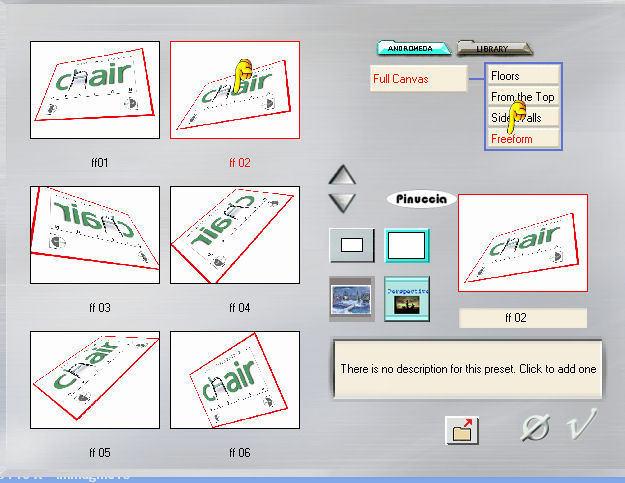The height and width of the screenshot is (483, 625).
Task: Click the Full Canvas category
Action: [419, 79]
